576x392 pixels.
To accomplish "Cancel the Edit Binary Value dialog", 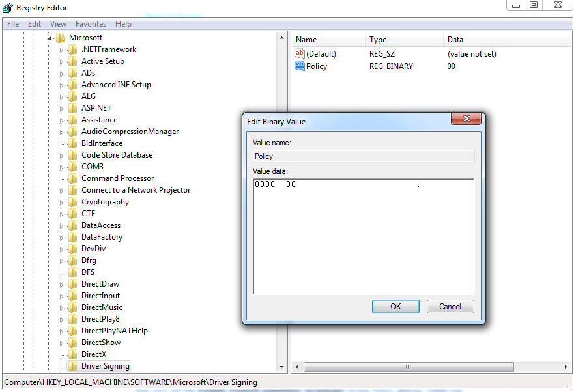I will point(450,307).
